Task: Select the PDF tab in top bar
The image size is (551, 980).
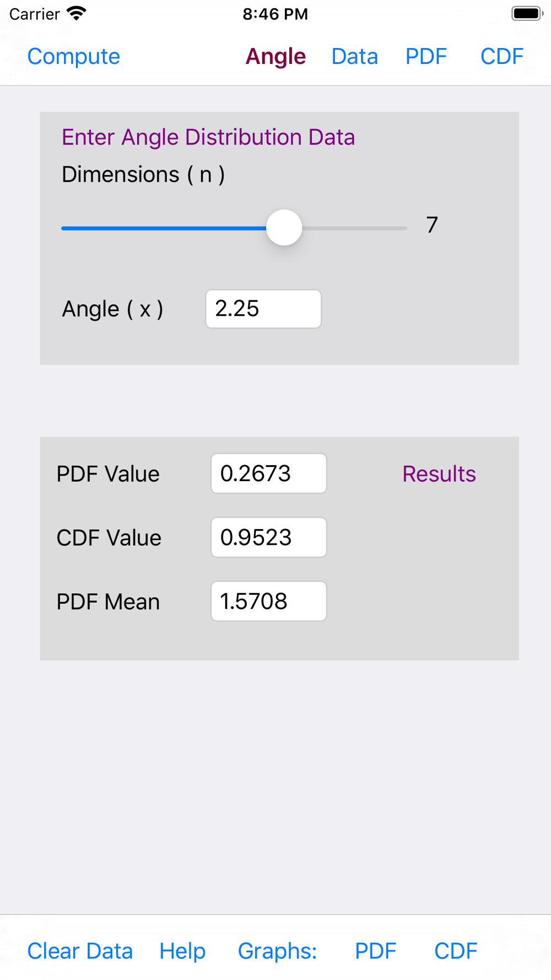Action: click(426, 56)
